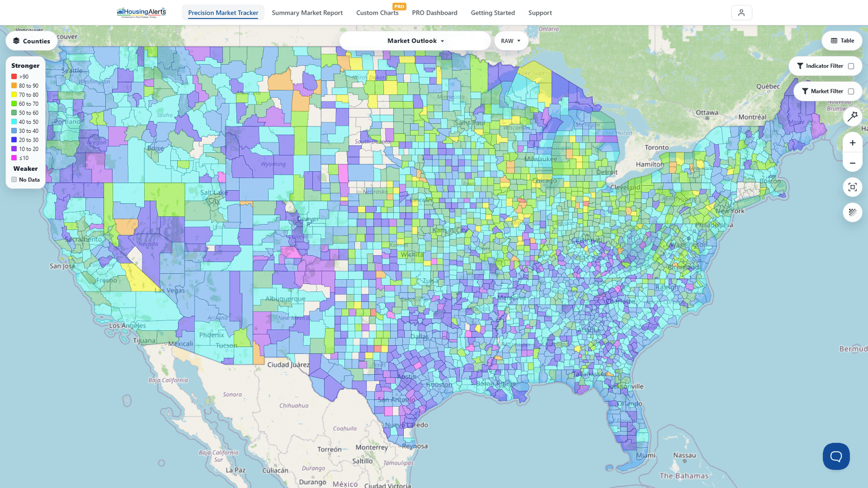Click the fit-to-extent frame icon

pyautogui.click(x=853, y=187)
